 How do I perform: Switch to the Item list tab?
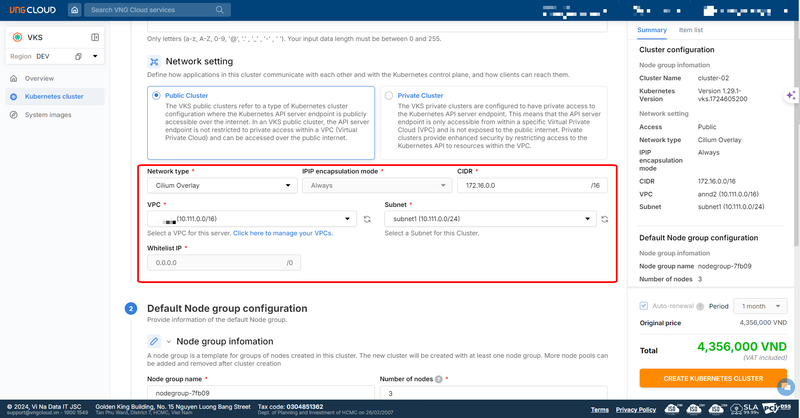tap(690, 30)
